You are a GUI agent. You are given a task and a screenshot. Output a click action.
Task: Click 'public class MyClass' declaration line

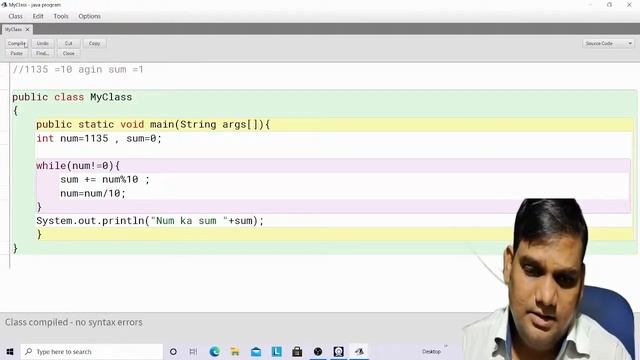[x=72, y=97]
